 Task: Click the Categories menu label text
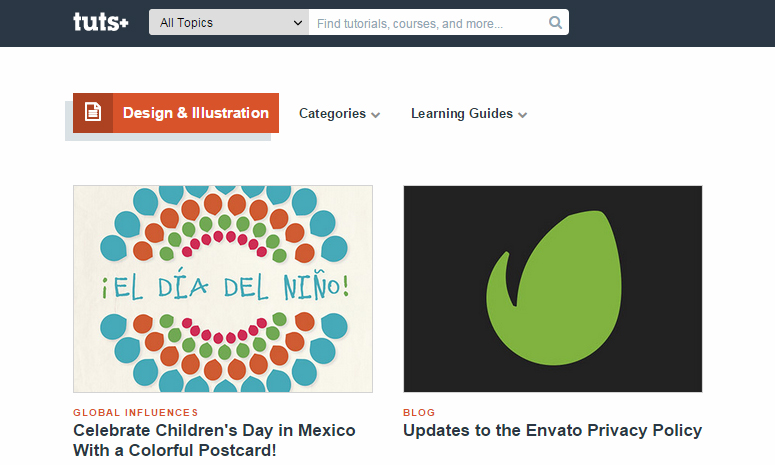(x=333, y=114)
